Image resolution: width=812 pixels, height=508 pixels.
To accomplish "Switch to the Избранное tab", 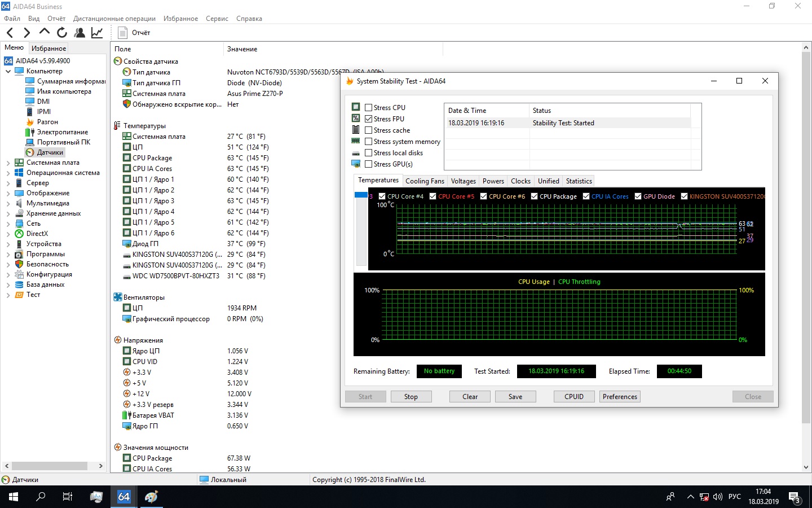I will pos(48,49).
